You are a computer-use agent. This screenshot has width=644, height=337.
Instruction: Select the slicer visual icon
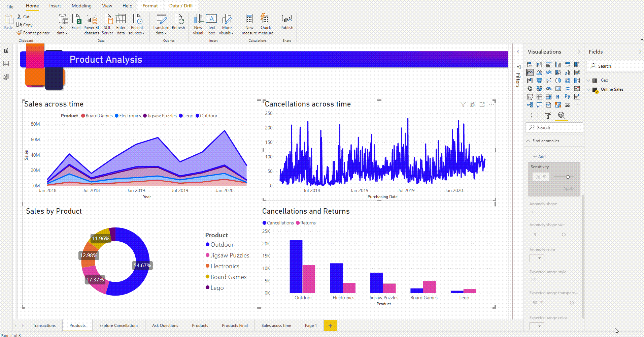[530, 97]
